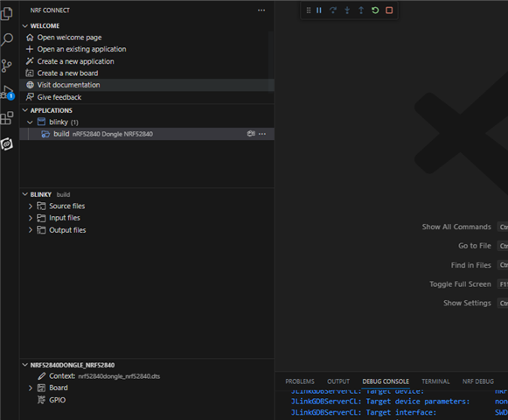
Task: Collapse the WELCOME section
Action: 25,26
